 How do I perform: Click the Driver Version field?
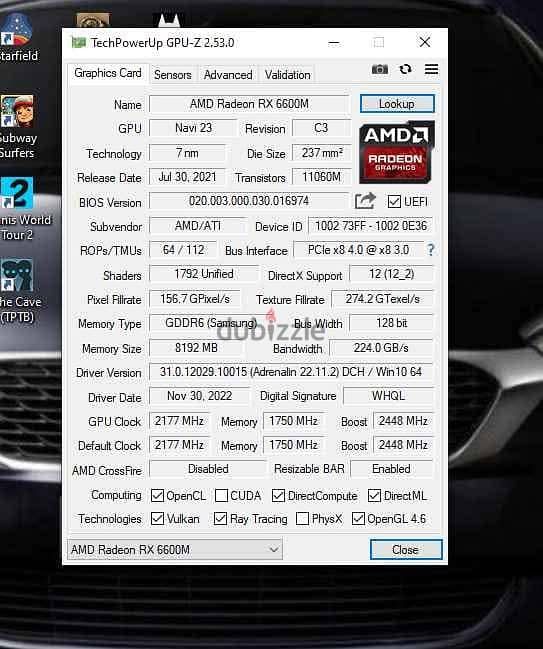[x=291, y=372]
